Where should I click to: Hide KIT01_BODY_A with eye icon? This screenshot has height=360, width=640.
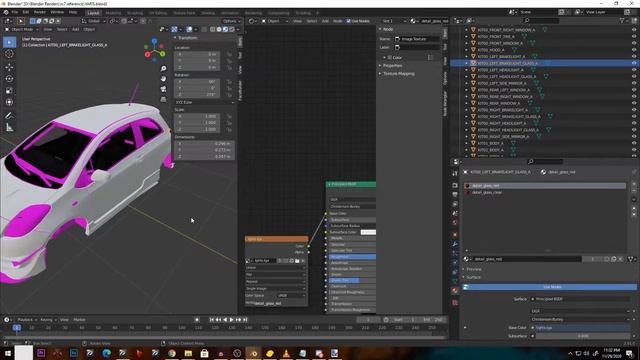634,143
